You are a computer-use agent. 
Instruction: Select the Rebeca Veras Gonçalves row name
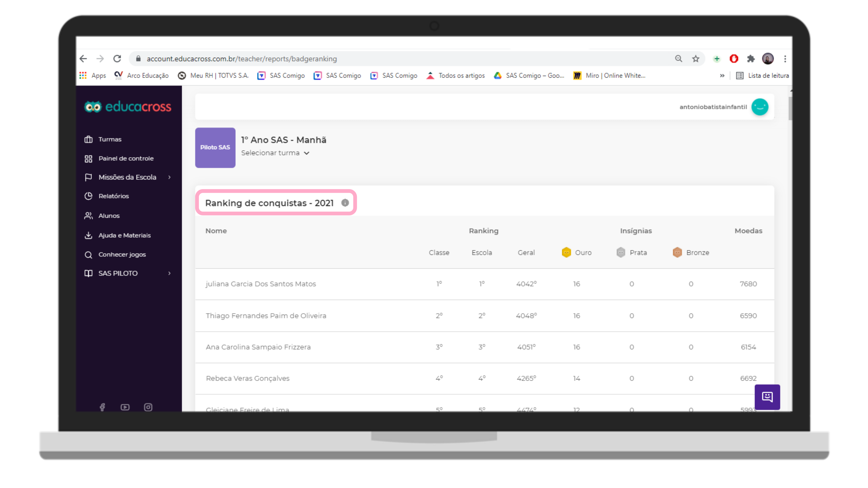tap(248, 378)
